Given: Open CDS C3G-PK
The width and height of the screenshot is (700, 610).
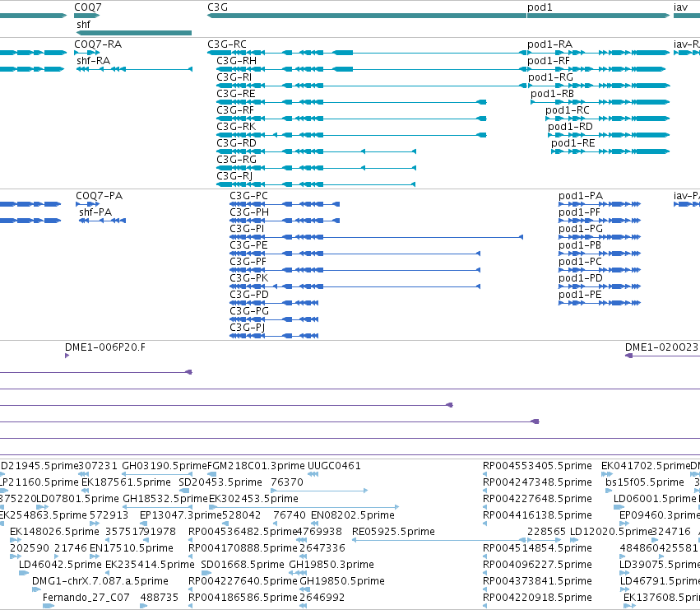Looking at the screenshot, I should coord(249,278).
